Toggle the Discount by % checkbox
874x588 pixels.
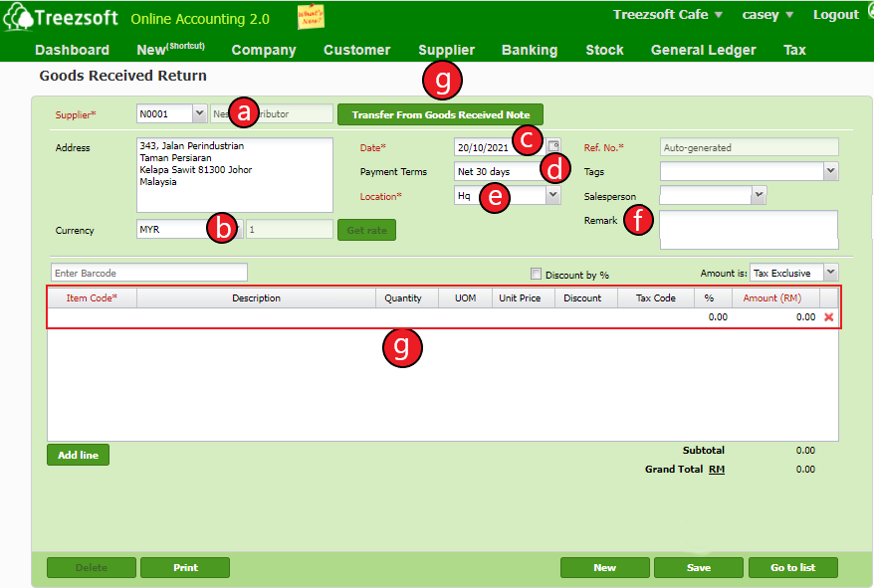(536, 274)
